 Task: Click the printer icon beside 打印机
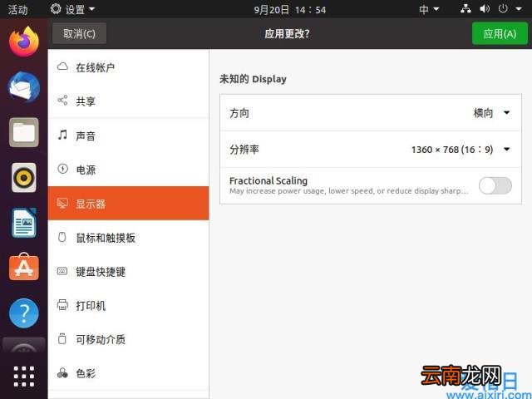tap(62, 305)
